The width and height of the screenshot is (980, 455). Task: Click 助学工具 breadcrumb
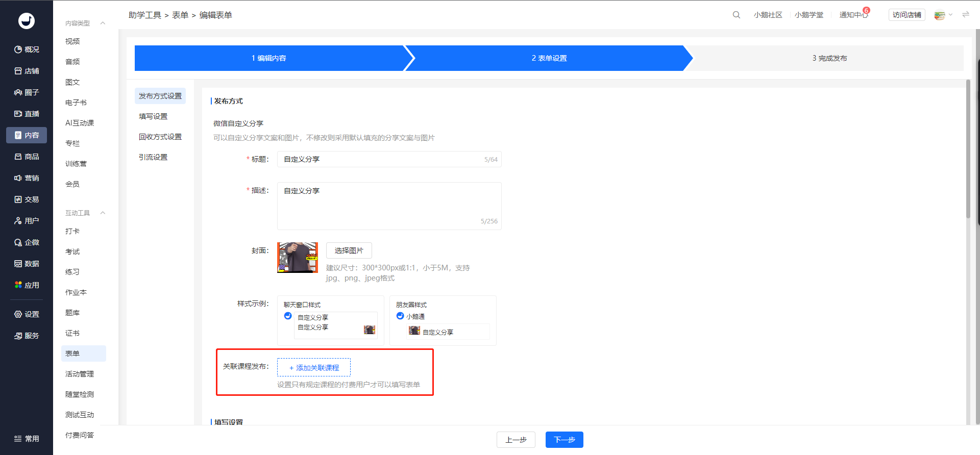pyautogui.click(x=145, y=15)
